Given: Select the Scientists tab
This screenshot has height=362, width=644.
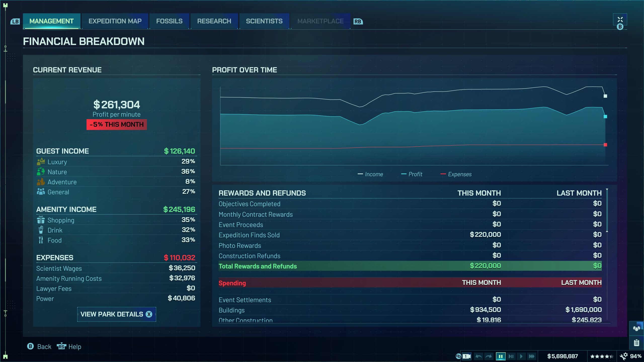Looking at the screenshot, I should [264, 21].
